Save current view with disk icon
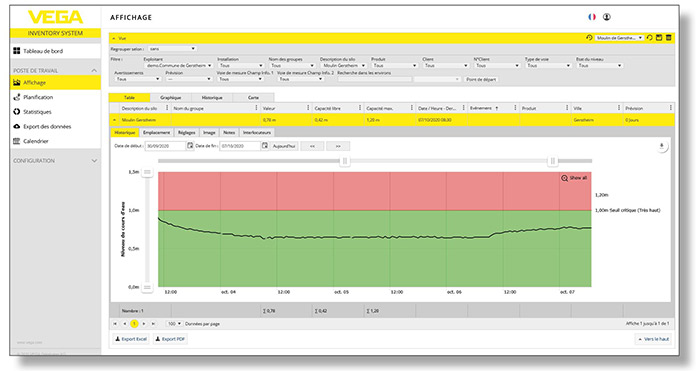Viewport: 700px width, 371px height. (659, 38)
